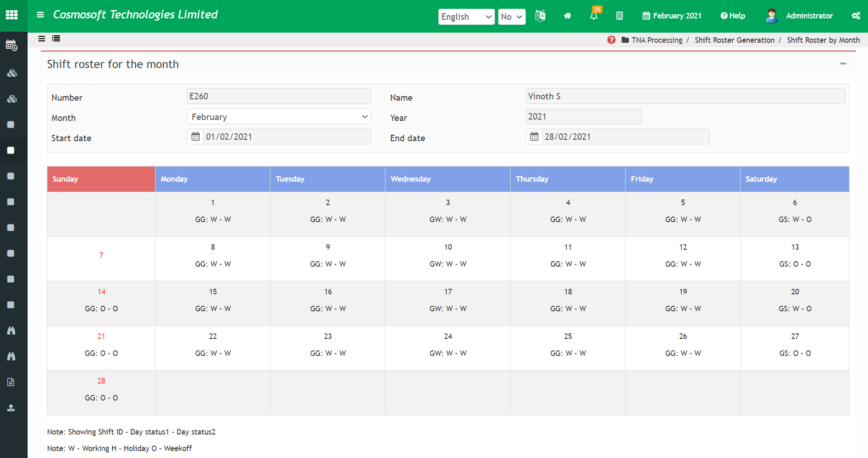Select day 20 in the calendar
Screen dimensions: 868x458
[794, 303]
